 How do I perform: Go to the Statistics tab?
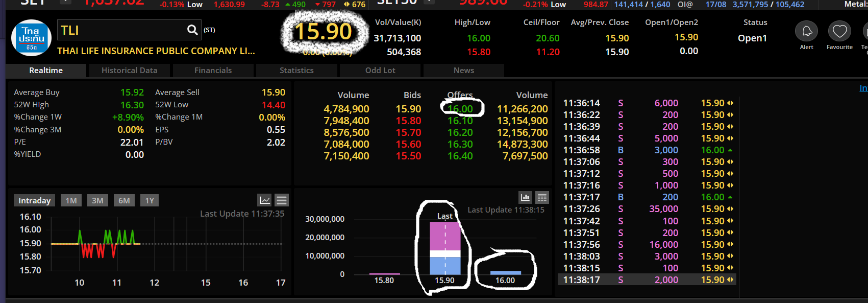click(x=296, y=71)
